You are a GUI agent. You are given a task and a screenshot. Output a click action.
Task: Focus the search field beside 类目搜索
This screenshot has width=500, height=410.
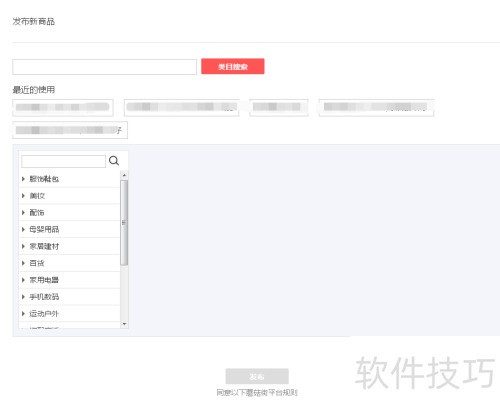pos(104,67)
